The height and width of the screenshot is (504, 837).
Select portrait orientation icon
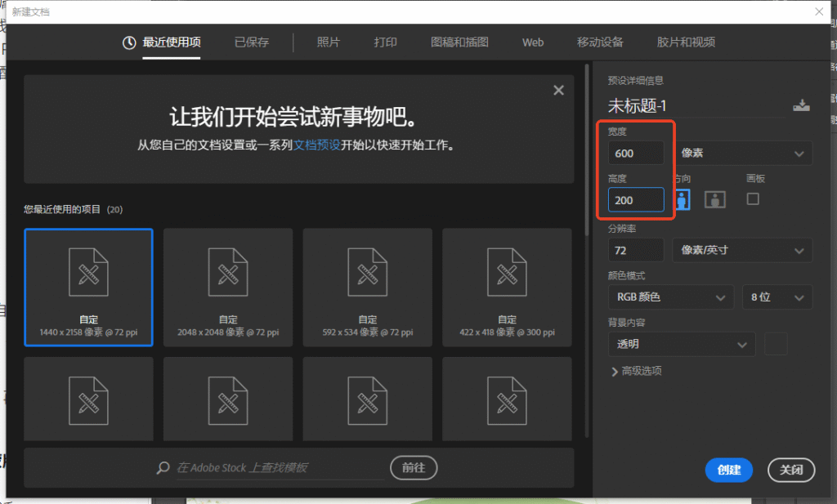click(683, 199)
